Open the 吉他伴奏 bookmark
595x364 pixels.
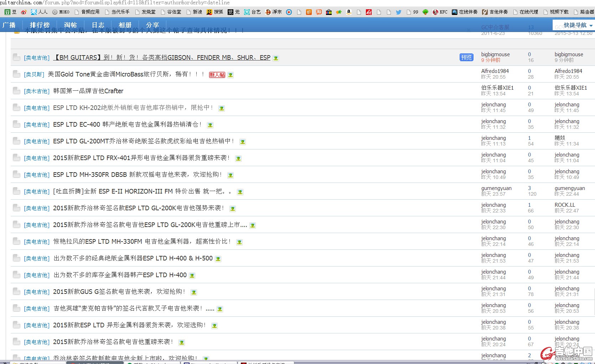(495, 12)
